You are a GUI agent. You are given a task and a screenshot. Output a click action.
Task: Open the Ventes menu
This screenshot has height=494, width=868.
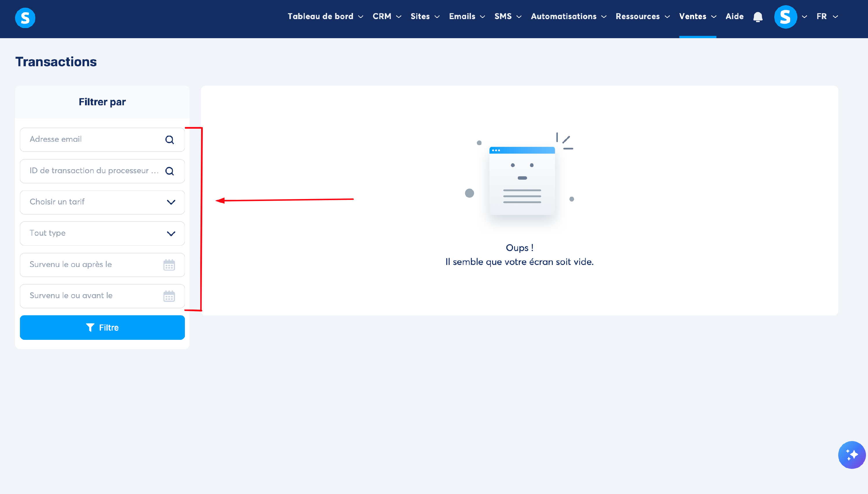[697, 16]
